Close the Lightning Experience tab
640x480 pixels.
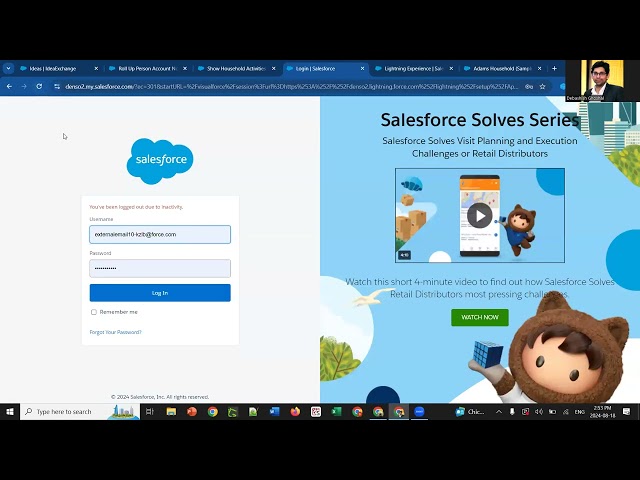click(x=451, y=69)
